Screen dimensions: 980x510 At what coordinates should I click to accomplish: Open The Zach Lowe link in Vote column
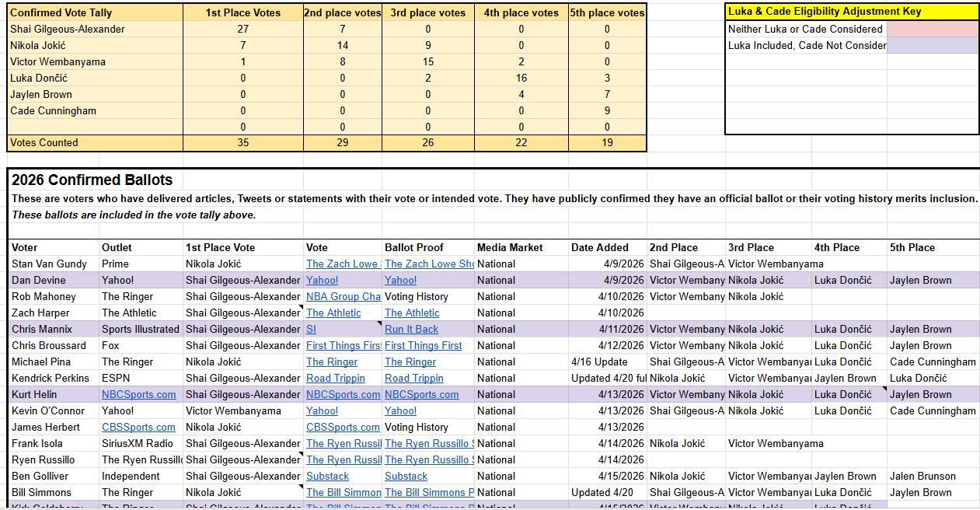pyautogui.click(x=342, y=264)
